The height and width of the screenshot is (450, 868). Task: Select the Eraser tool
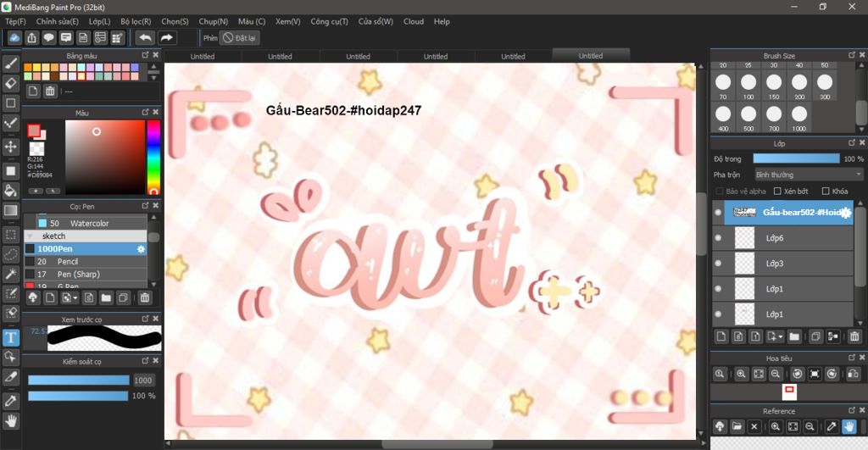pos(10,83)
